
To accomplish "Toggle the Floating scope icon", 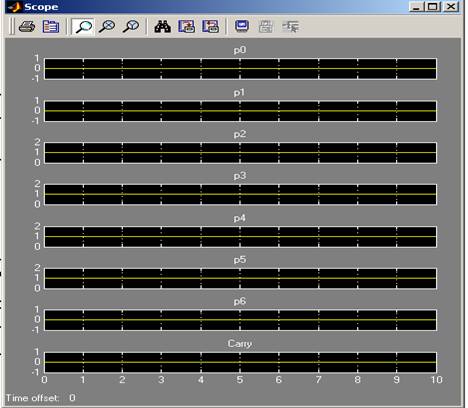I will click(x=242, y=26).
